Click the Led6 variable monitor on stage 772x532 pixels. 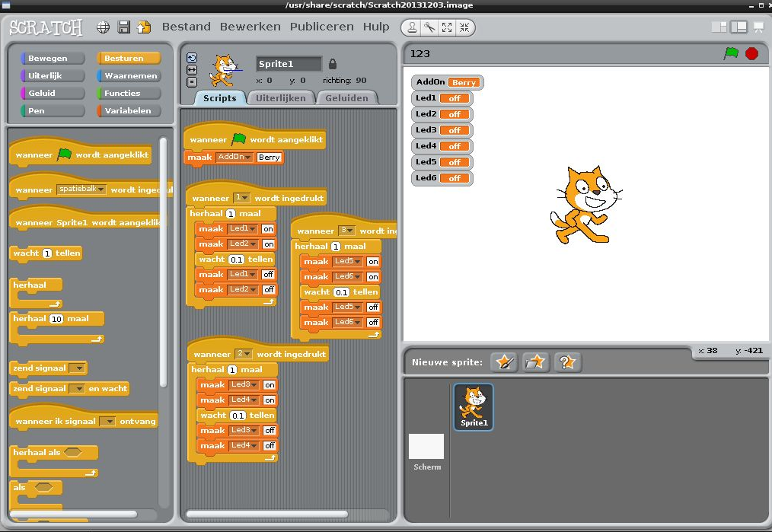coord(442,178)
